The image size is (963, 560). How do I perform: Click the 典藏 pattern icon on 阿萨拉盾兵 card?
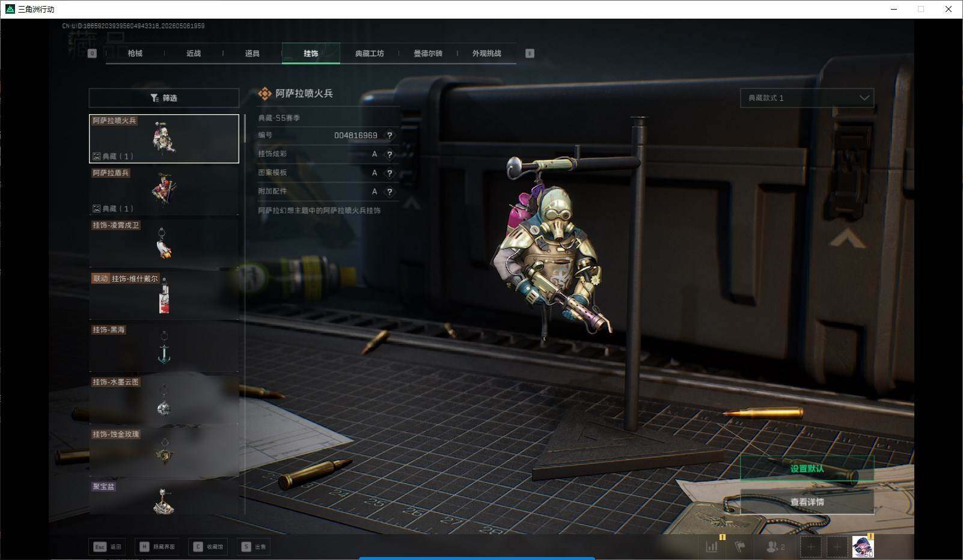[96, 208]
